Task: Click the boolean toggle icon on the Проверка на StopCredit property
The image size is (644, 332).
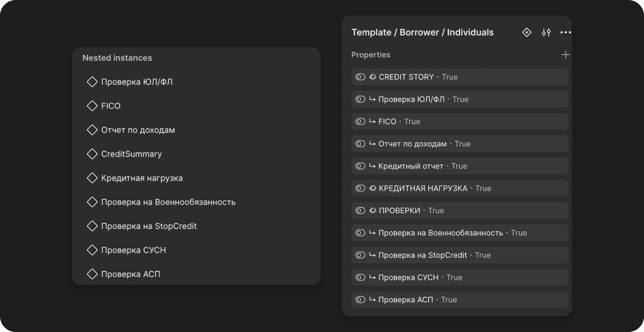Action: coord(360,255)
